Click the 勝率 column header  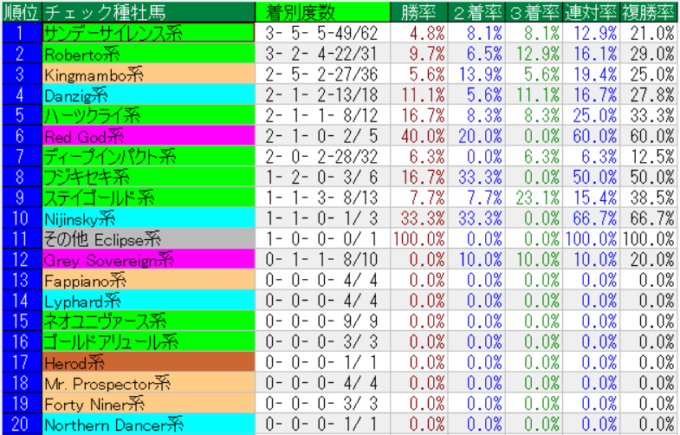point(406,12)
